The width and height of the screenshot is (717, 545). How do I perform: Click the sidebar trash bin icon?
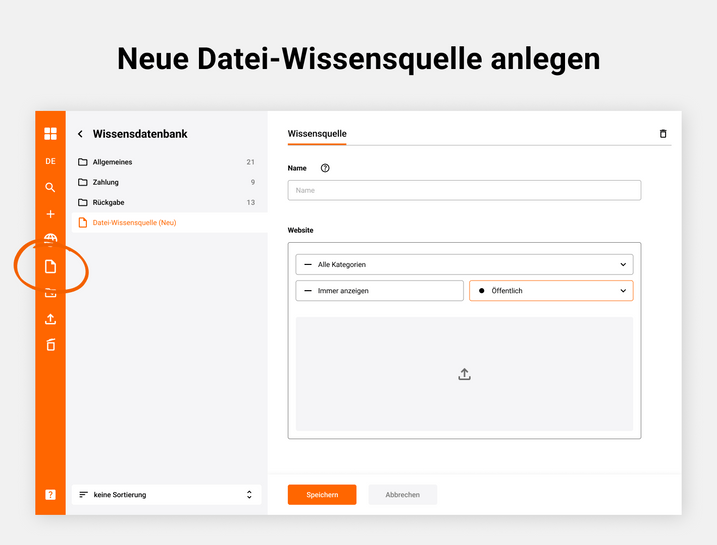pos(50,345)
